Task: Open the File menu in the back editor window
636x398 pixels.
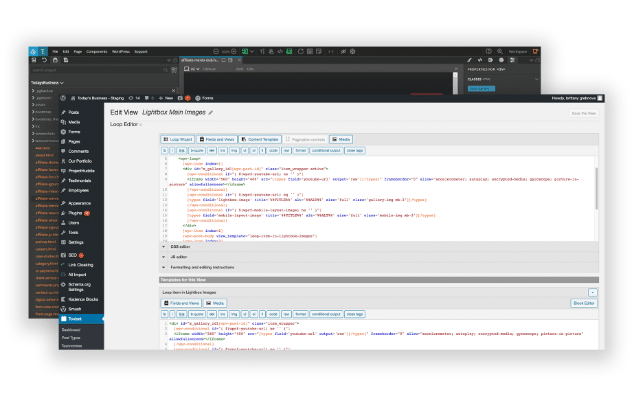Action: [55, 52]
